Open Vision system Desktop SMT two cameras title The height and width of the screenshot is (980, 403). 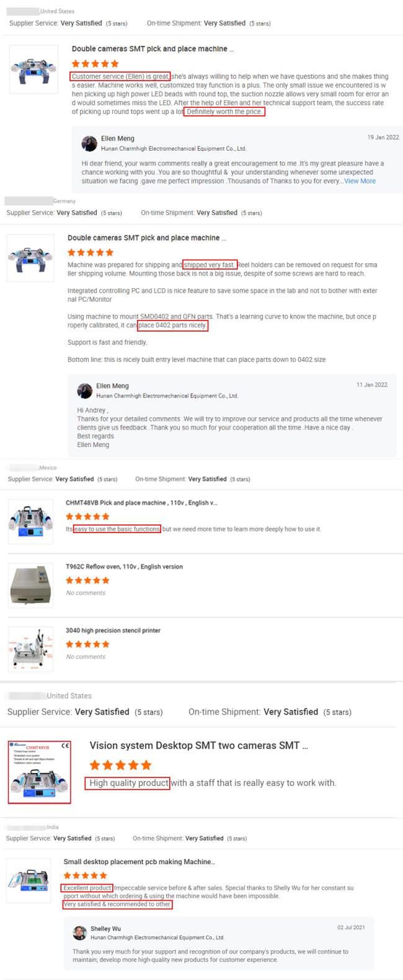coord(198,746)
